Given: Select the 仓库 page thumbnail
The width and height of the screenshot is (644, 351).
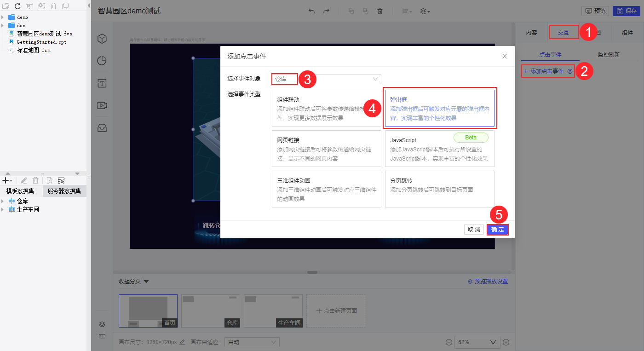Looking at the screenshot, I should [211, 311].
